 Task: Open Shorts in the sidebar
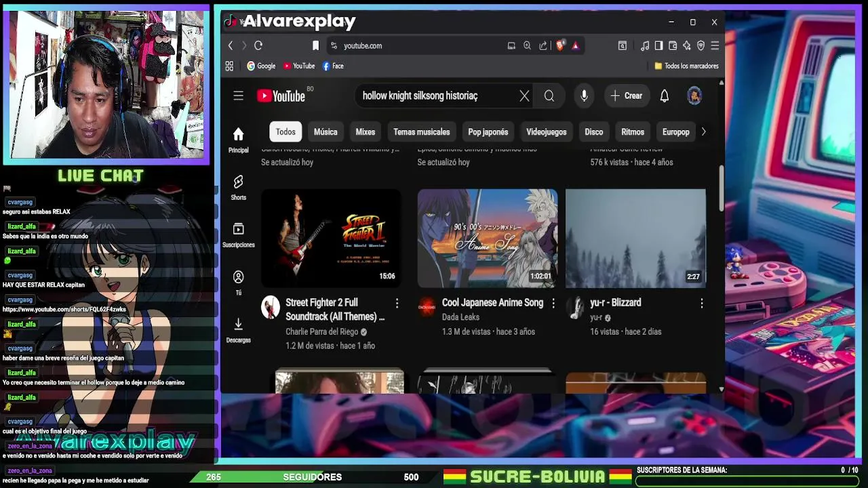tap(238, 188)
